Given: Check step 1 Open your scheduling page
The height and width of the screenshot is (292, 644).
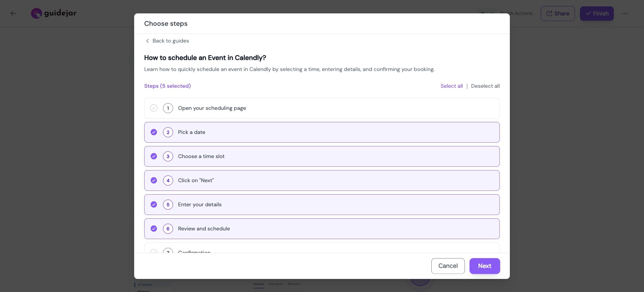Looking at the screenshot, I should [154, 108].
